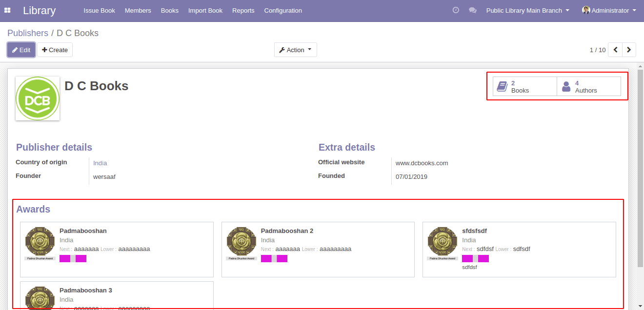644x310 pixels.
Task: Click the magenta color bar on Padmabooshan 2 card
Action: click(274, 258)
